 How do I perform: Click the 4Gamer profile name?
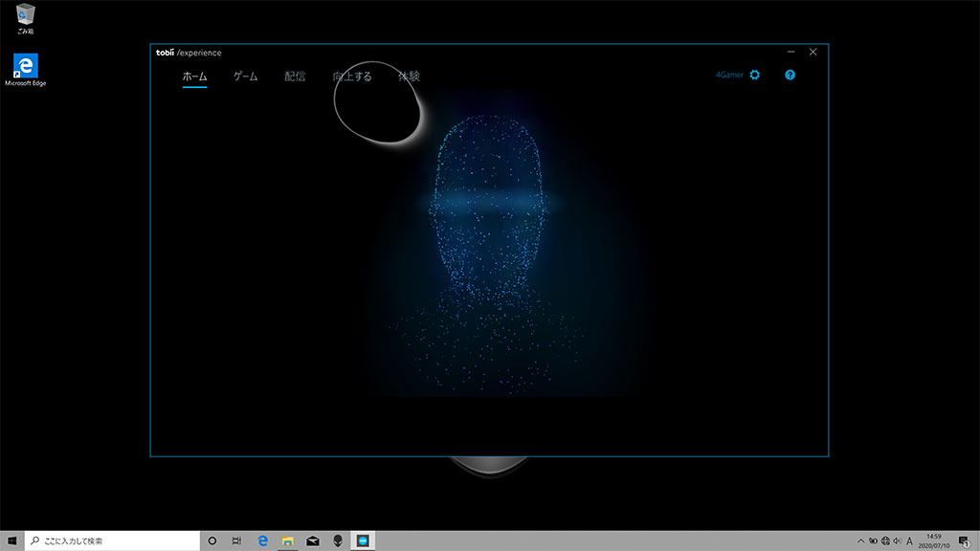tap(729, 75)
